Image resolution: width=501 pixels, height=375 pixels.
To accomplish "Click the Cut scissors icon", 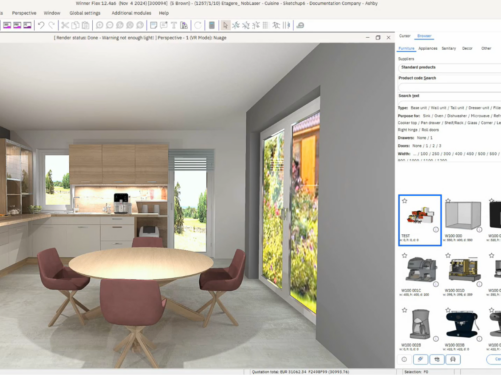I will pyautogui.click(x=65, y=25).
